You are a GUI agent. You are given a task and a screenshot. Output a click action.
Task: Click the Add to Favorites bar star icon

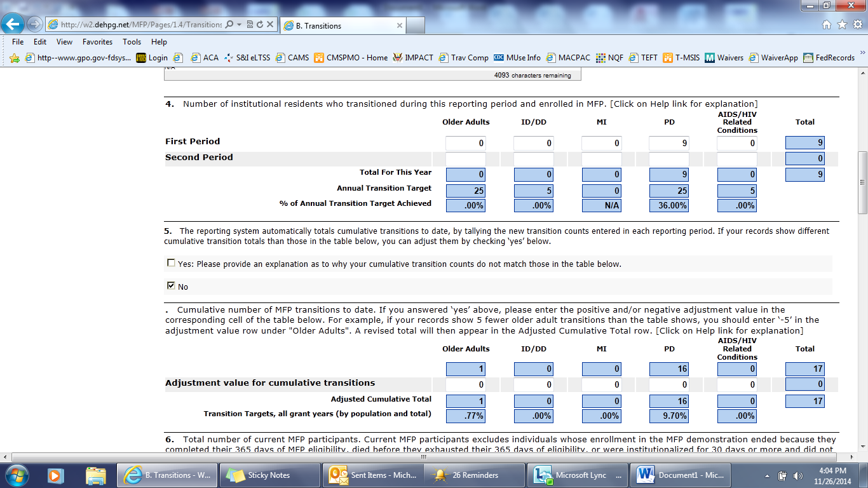[x=14, y=58]
